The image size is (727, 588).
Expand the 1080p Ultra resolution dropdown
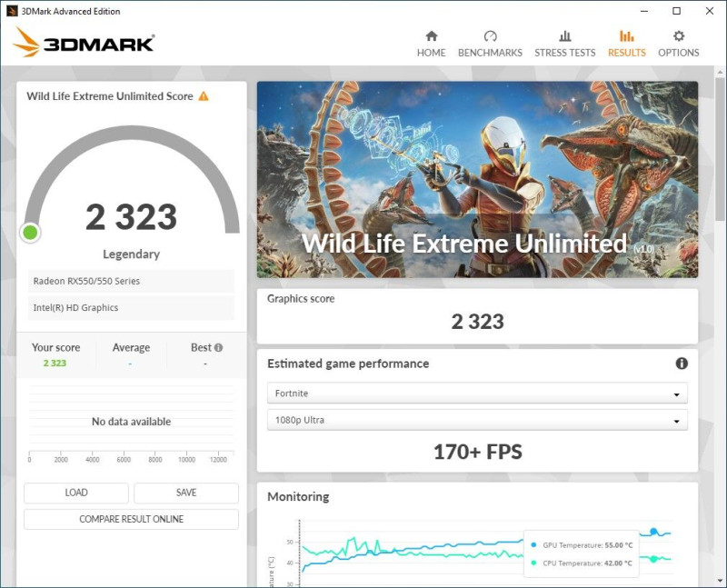[x=477, y=420]
